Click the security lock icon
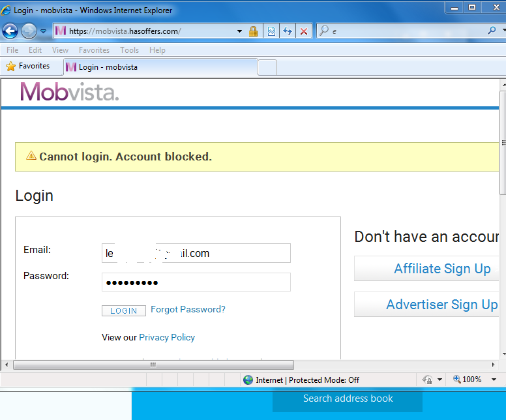Screen dimensions: 506x420 pos(253,31)
